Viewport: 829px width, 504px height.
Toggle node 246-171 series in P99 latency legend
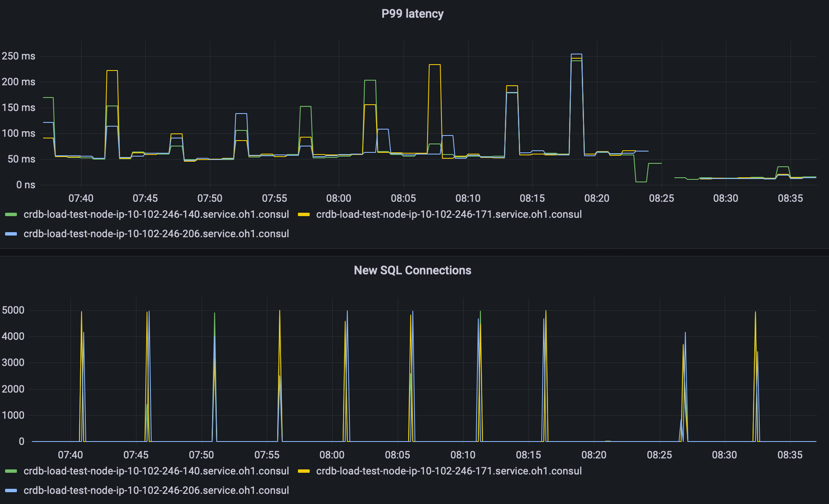click(x=449, y=214)
